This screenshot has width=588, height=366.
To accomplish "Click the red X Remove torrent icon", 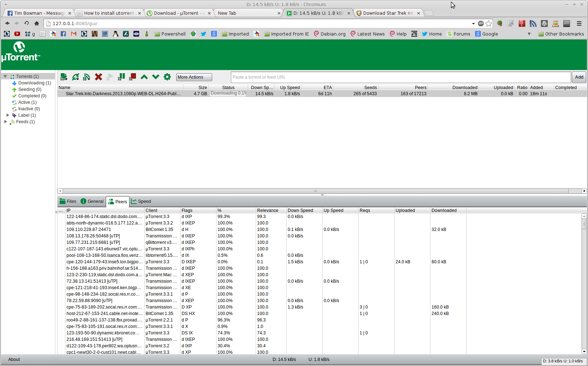I will (x=98, y=77).
